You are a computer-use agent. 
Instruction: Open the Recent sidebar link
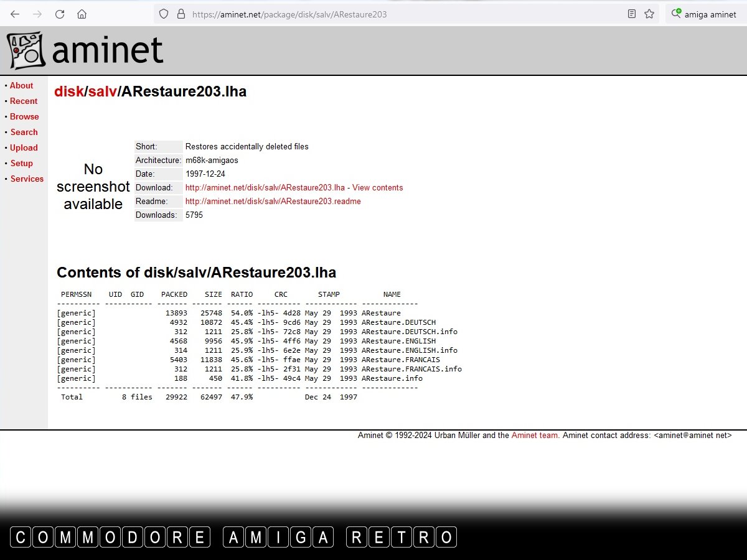coord(24,101)
